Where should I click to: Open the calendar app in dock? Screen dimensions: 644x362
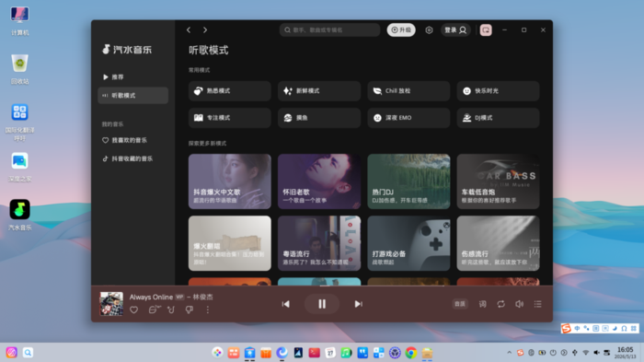(330, 353)
